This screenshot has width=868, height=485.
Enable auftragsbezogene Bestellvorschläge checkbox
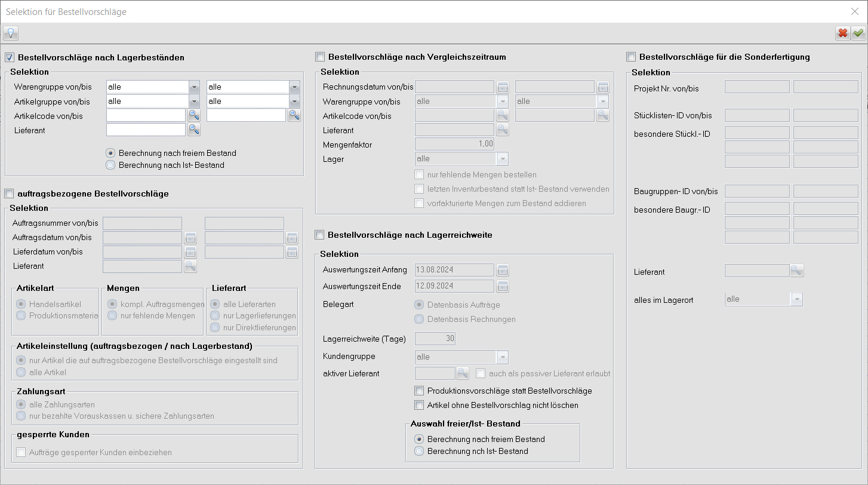coord(9,194)
